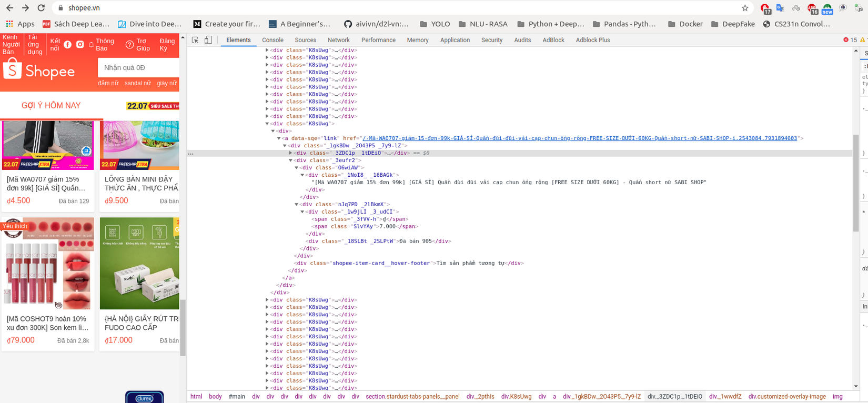Image resolution: width=868 pixels, height=403 pixels.
Task: Collapse the nJq7PD _2lBkmX div node
Action: coord(297,205)
